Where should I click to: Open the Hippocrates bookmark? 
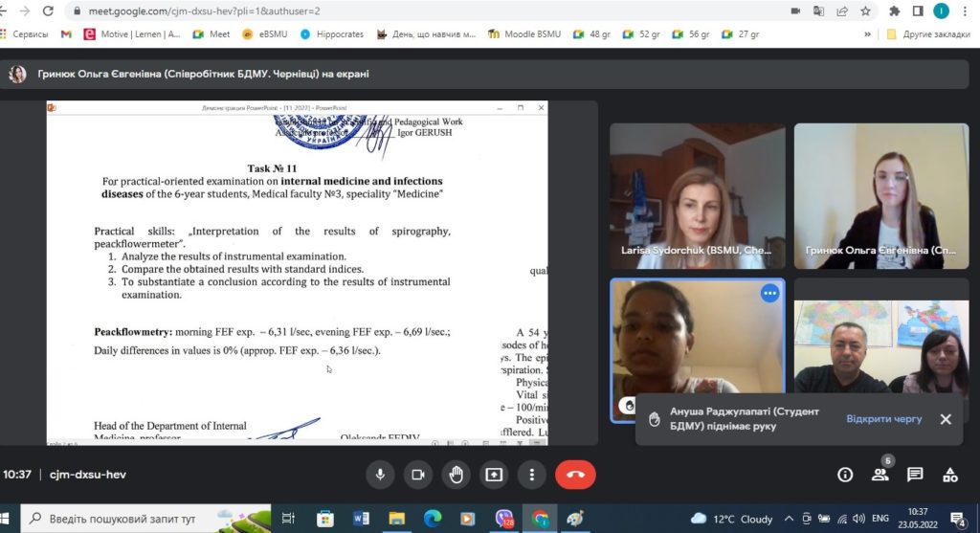332,34
